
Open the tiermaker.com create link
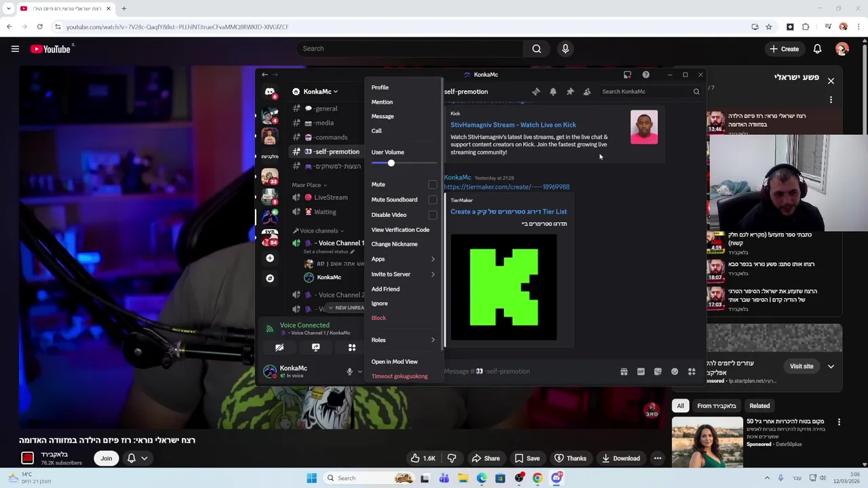click(507, 187)
